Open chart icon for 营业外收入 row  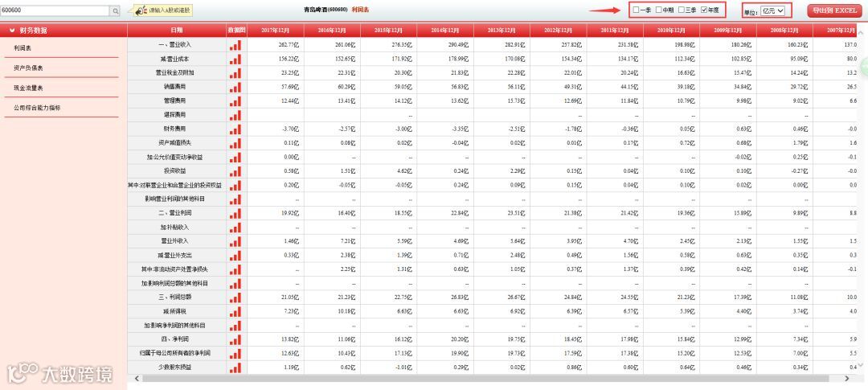click(x=235, y=241)
